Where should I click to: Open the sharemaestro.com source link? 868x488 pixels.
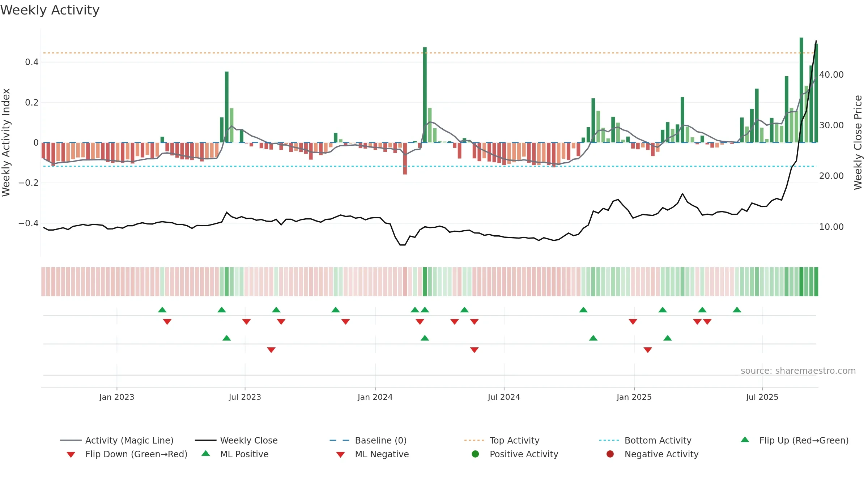(798, 371)
